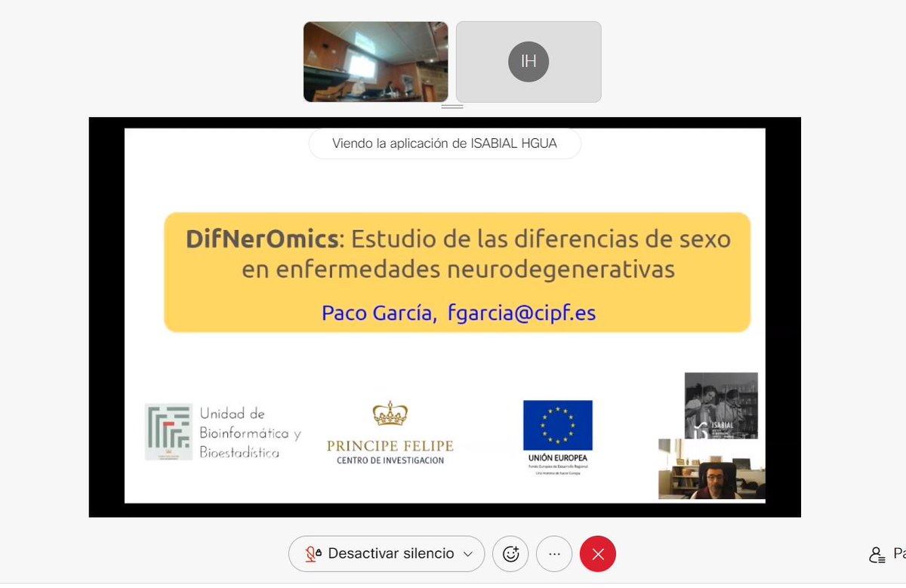Open the emoji reactions button

(x=510, y=554)
